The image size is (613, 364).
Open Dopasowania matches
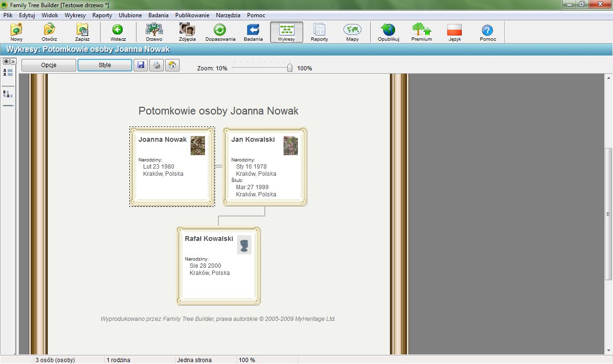tap(220, 32)
